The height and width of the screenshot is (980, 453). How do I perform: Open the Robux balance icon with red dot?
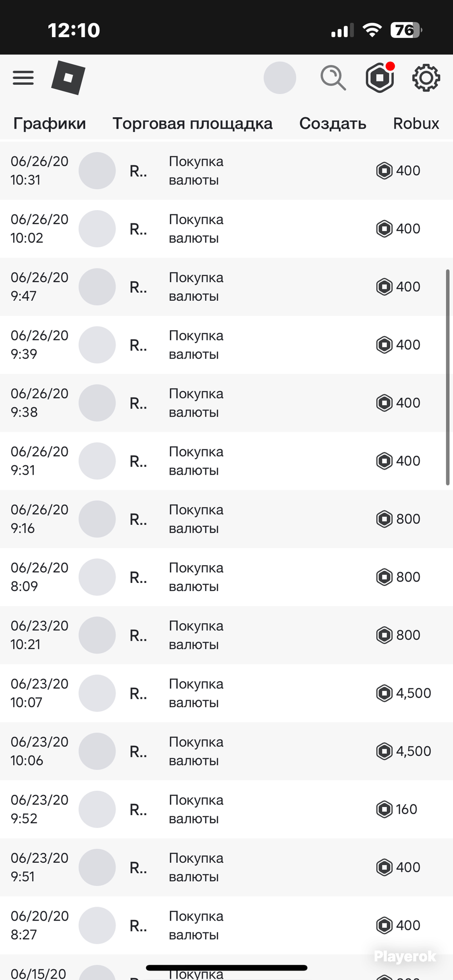pos(380,77)
